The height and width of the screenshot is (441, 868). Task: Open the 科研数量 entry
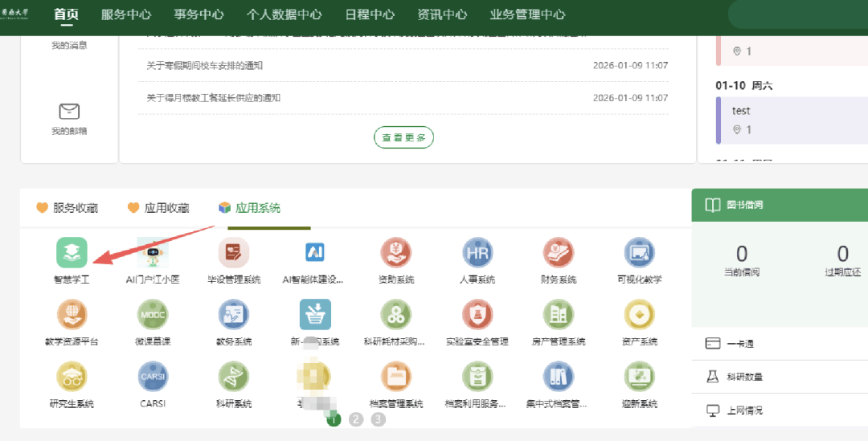[780, 377]
